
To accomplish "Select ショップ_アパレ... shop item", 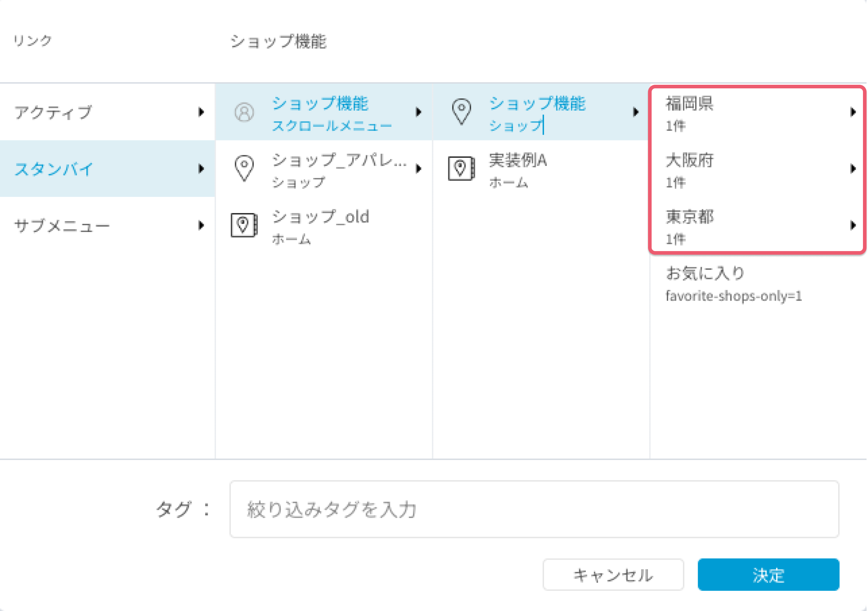I will coord(324,168).
